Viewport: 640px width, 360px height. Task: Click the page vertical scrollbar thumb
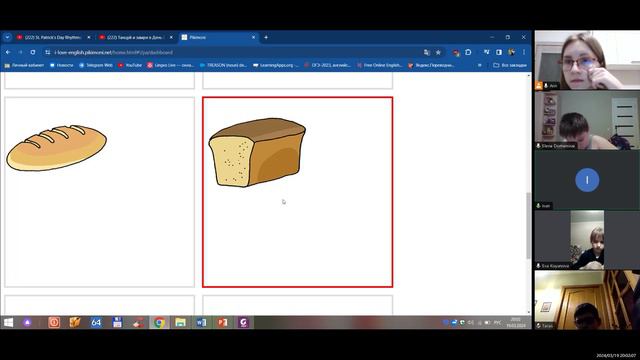coord(529,225)
